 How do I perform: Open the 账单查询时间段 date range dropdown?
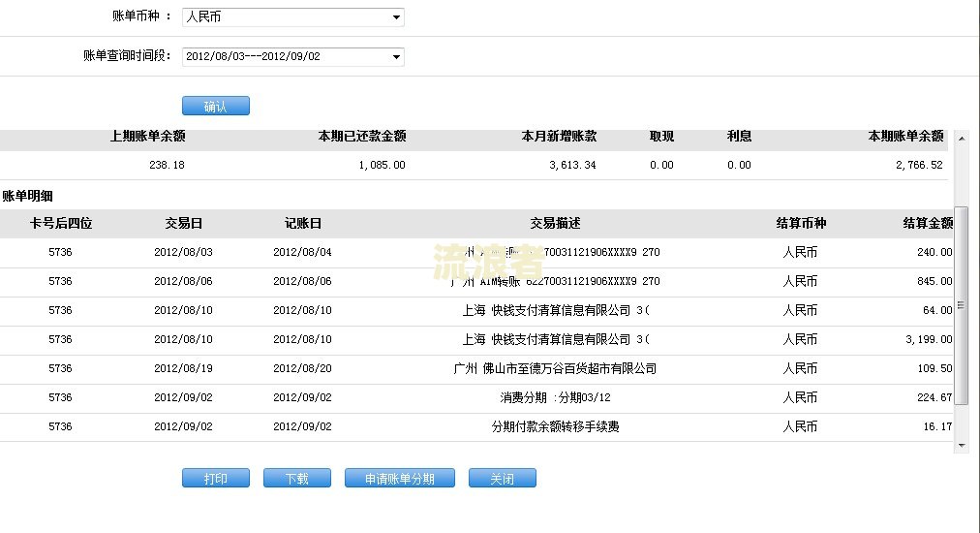(x=293, y=56)
